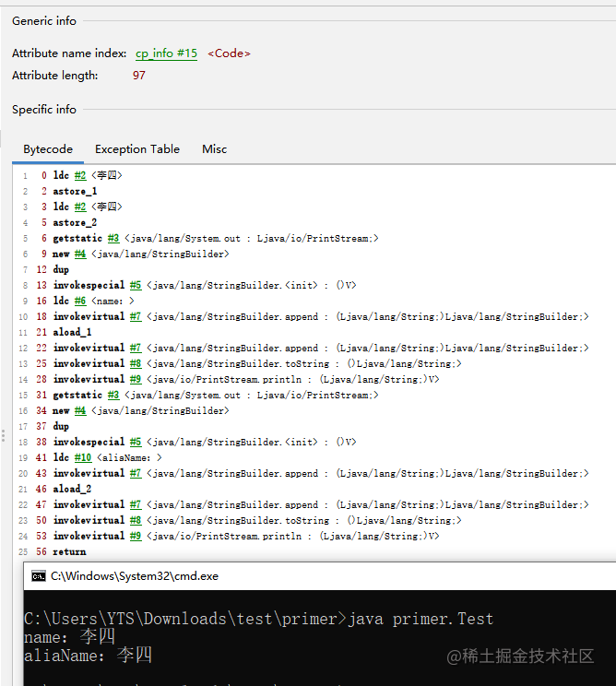Open the Misc tab
Image resolution: width=616 pixels, height=686 pixels.
tap(214, 149)
